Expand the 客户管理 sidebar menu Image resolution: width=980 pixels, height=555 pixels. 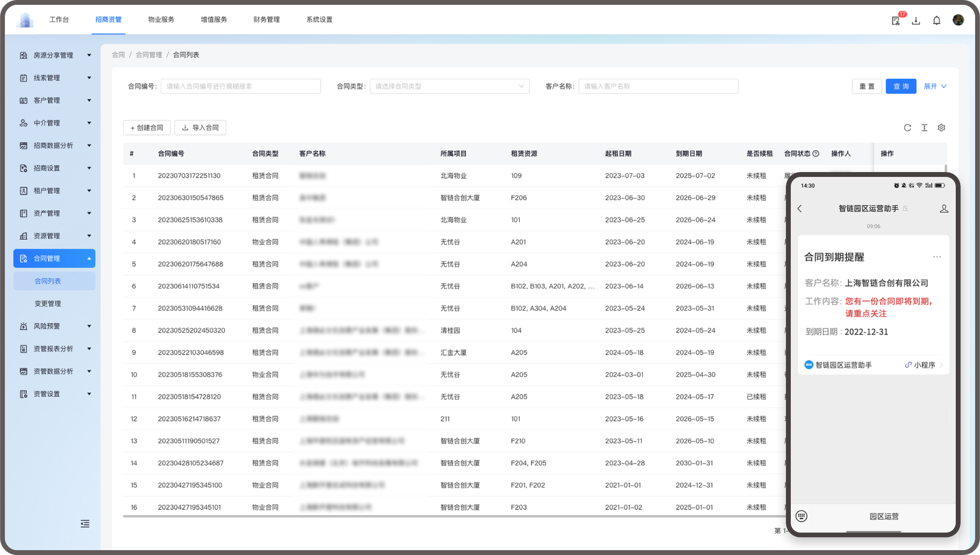click(x=55, y=101)
